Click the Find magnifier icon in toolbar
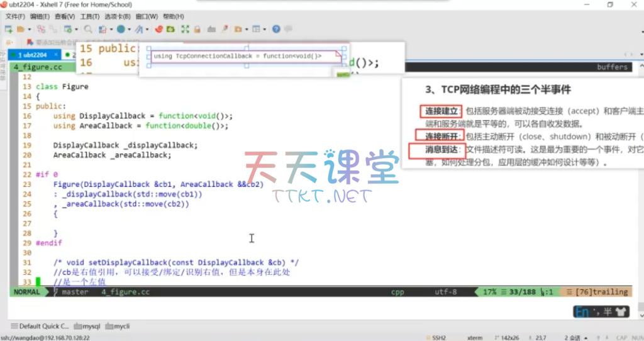Screen dimensions: 644x341 click(x=87, y=29)
